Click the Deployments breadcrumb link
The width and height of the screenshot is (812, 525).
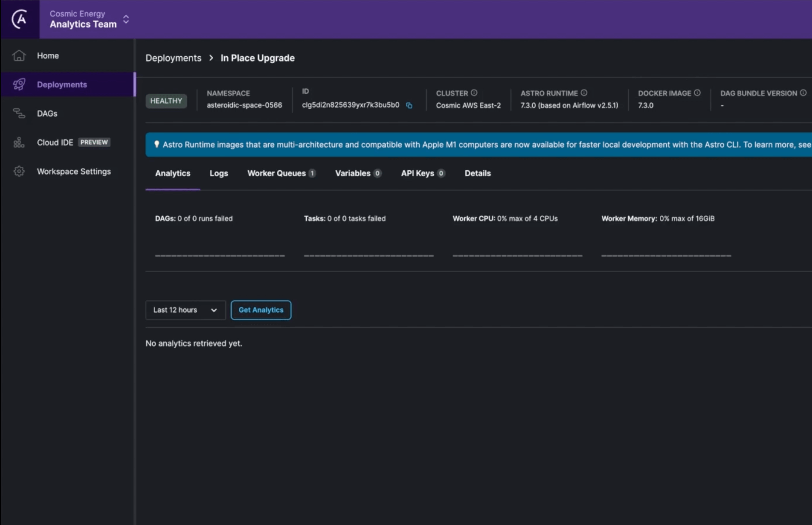(x=173, y=58)
